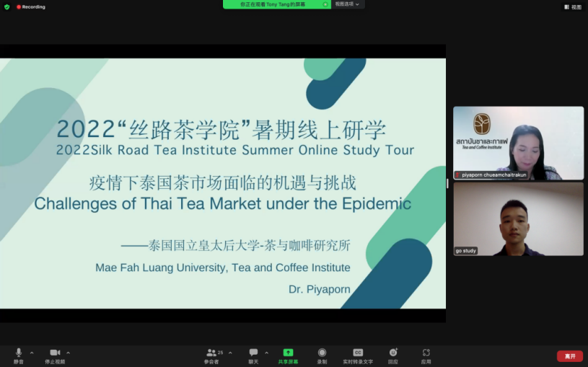The image size is (588, 367).
Task: Stop video with the camera button
Action: click(55, 353)
